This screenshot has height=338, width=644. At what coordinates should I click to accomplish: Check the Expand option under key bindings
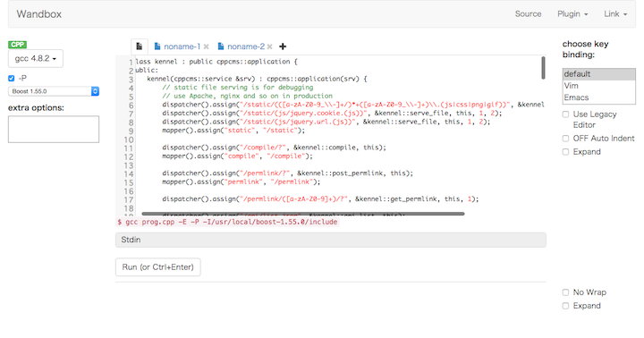[565, 152]
